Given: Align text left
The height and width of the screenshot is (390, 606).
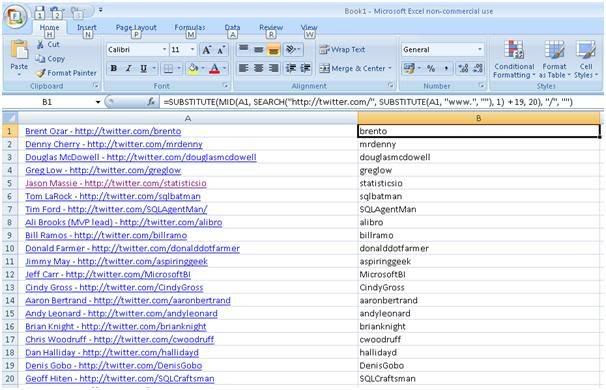Looking at the screenshot, I should [243, 68].
